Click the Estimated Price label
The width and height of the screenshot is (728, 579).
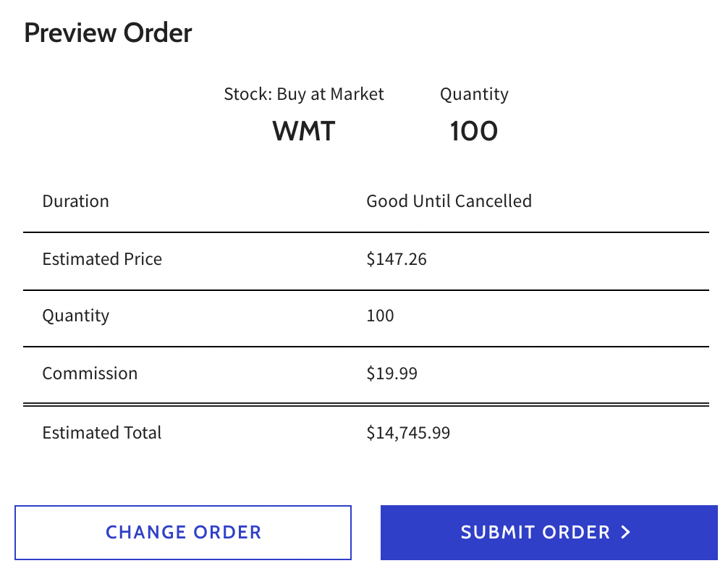pyautogui.click(x=102, y=259)
